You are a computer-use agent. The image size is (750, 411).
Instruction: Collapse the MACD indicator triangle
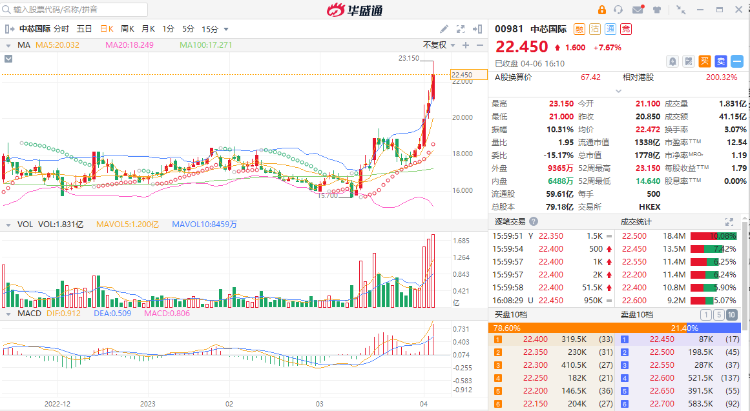[8, 314]
